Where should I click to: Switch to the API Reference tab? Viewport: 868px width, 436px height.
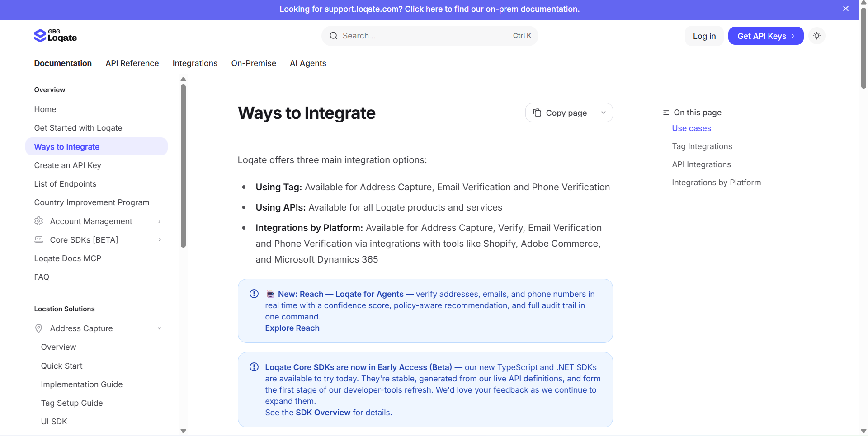tap(132, 63)
